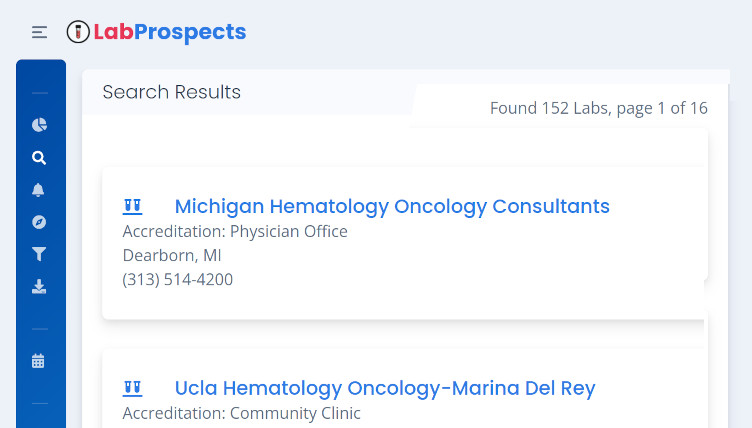This screenshot has height=428, width=752.
Task: Click the LabProspects logo text
Action: pos(170,32)
